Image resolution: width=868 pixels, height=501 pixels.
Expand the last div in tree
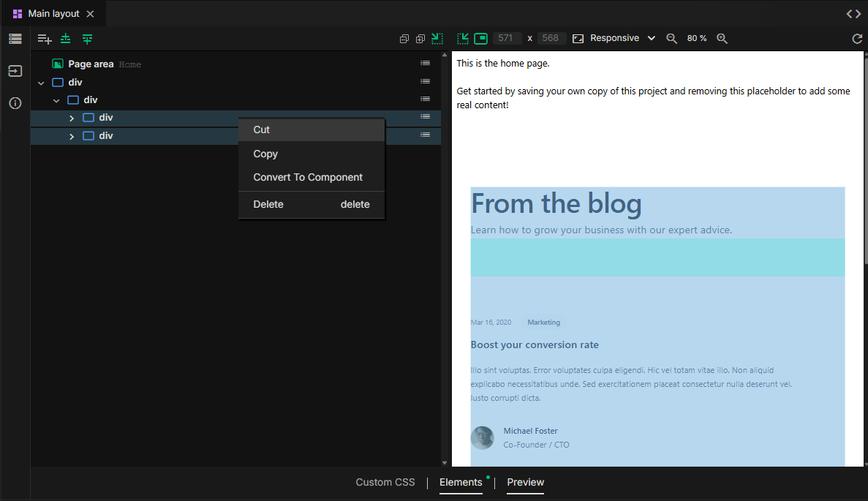point(72,136)
